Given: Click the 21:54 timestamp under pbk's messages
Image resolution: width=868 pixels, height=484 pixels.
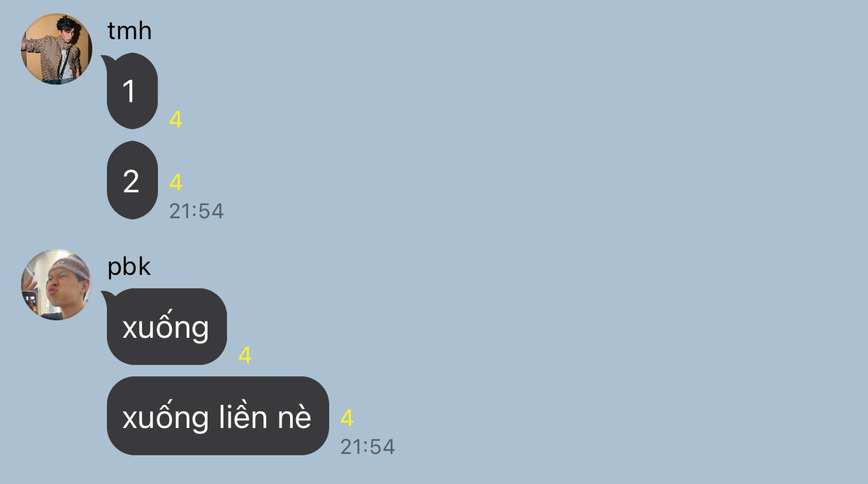Looking at the screenshot, I should pos(368,447).
